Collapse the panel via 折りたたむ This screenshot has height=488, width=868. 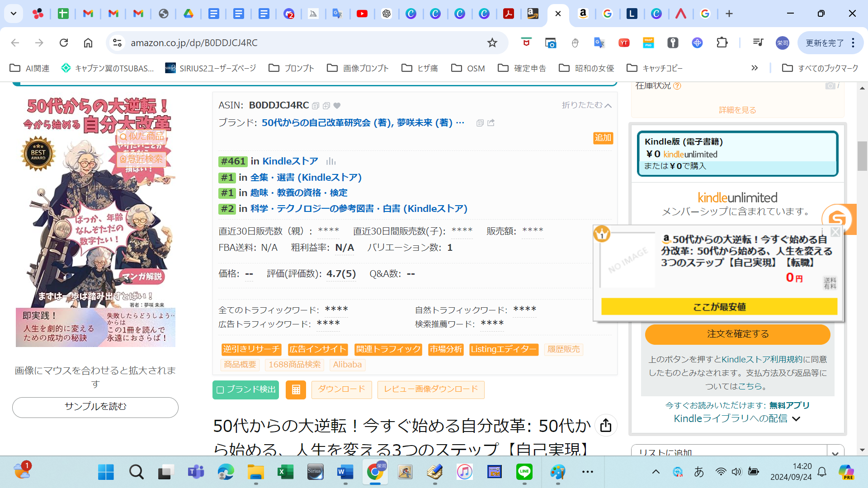[x=586, y=105]
